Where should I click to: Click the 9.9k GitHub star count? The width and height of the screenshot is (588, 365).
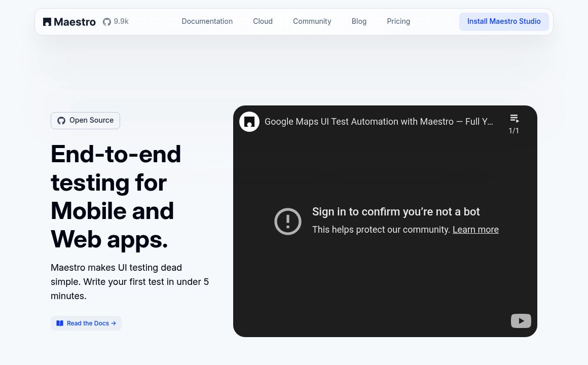tap(121, 21)
